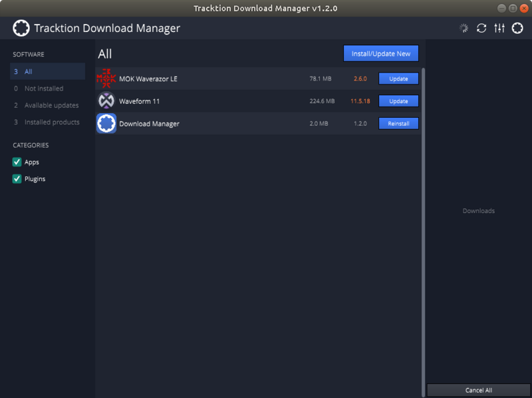Click the Tracktion Download Manager header logo
The width and height of the screenshot is (532, 398).
click(21, 28)
